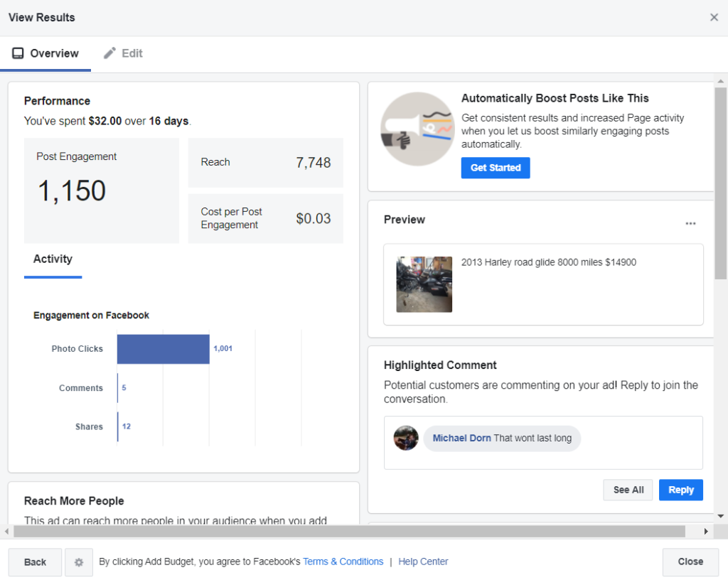Click the gear settings icon beside Back

click(x=79, y=562)
